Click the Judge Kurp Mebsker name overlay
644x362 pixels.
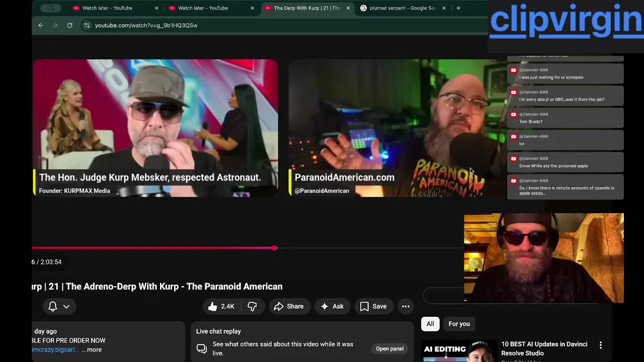point(150,177)
